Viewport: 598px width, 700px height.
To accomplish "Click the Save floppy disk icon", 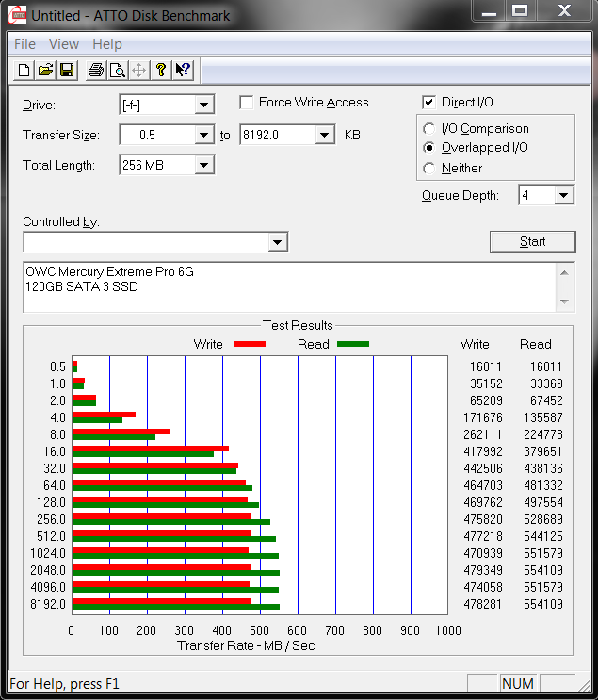I will tap(67, 70).
